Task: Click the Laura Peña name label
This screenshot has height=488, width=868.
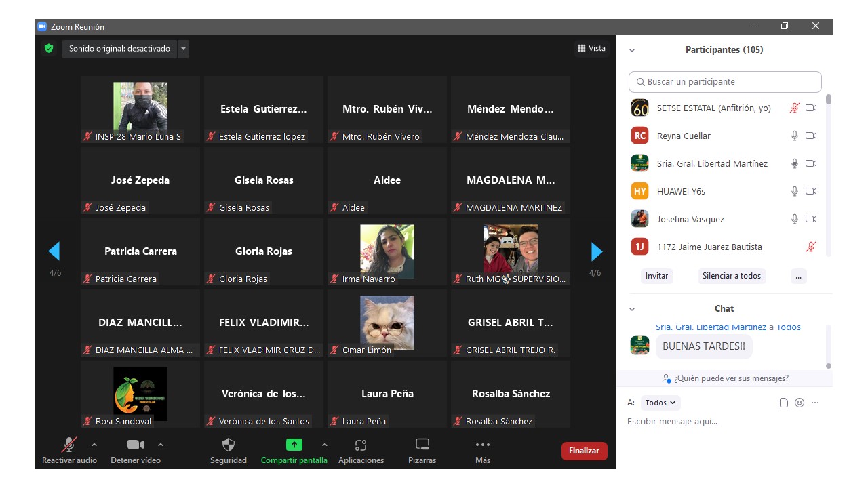Action: (364, 421)
